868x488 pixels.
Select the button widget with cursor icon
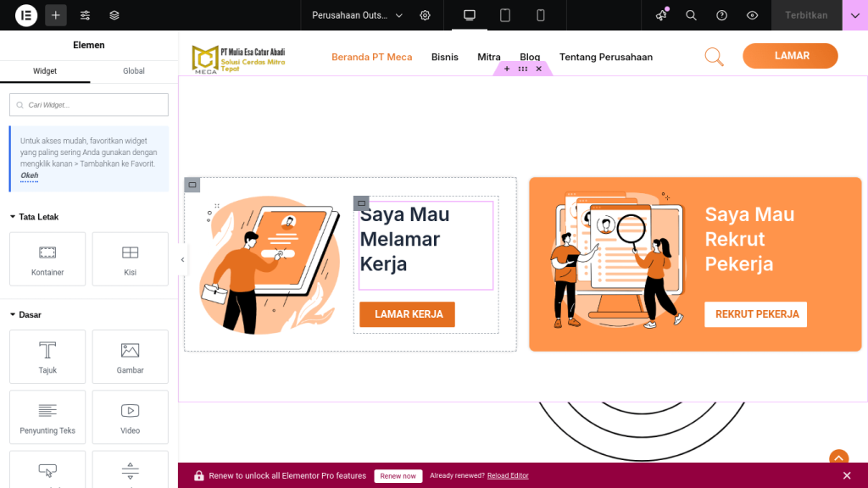47,469
